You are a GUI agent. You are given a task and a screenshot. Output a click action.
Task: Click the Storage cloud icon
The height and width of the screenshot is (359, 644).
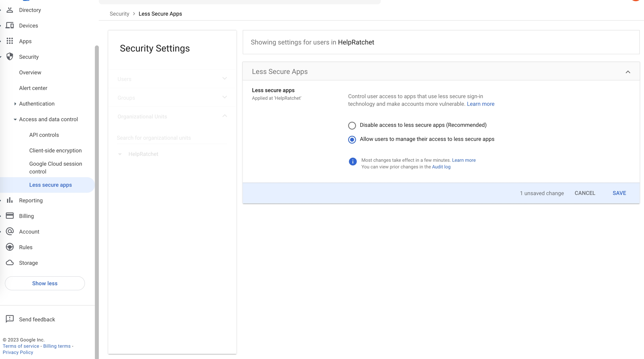tap(10, 263)
